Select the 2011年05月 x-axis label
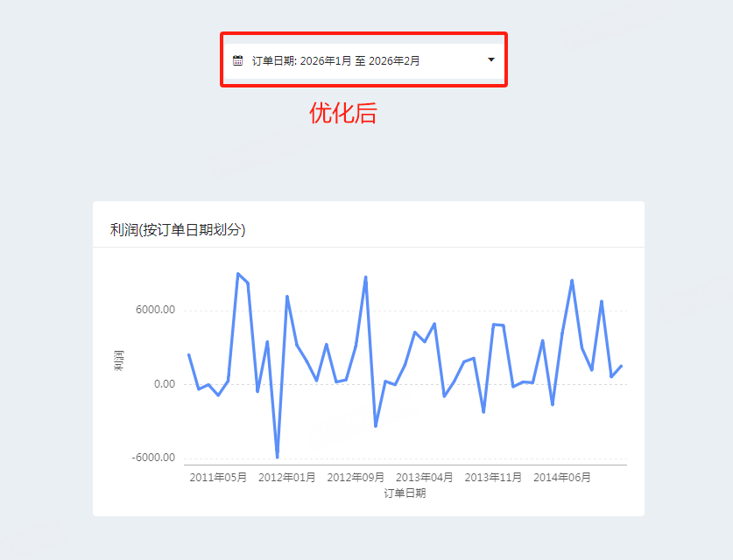 click(x=218, y=478)
